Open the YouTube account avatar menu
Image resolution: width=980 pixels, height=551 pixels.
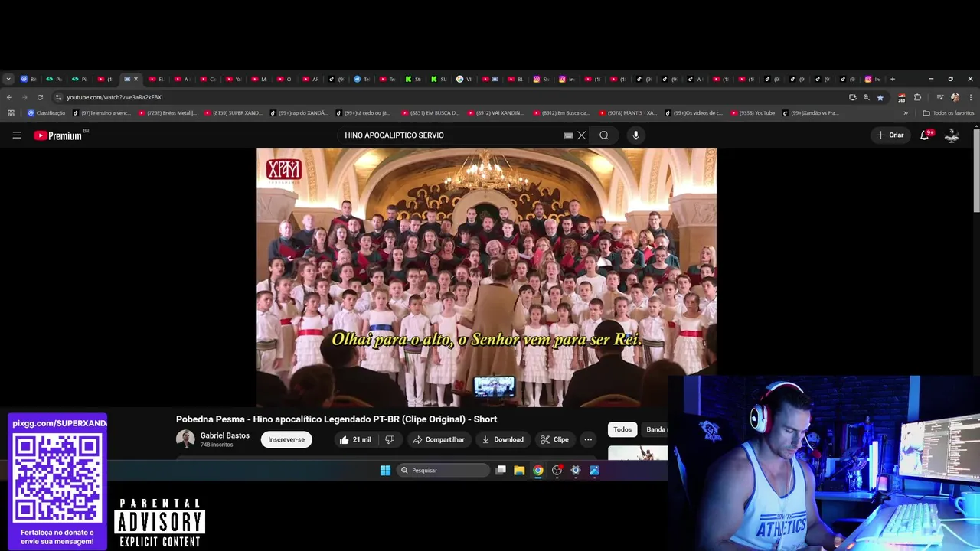pyautogui.click(x=952, y=135)
